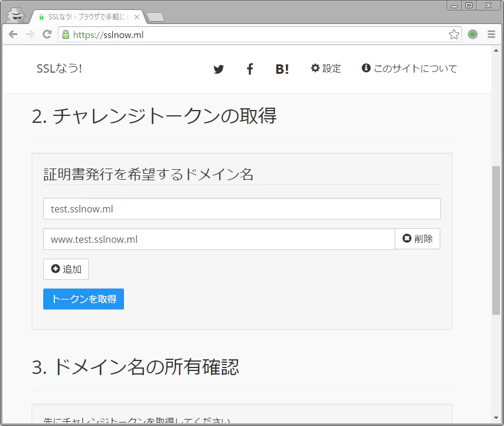This screenshot has width=504, height=426.
Task: Click the browser Back arrow
Action: click(x=13, y=34)
